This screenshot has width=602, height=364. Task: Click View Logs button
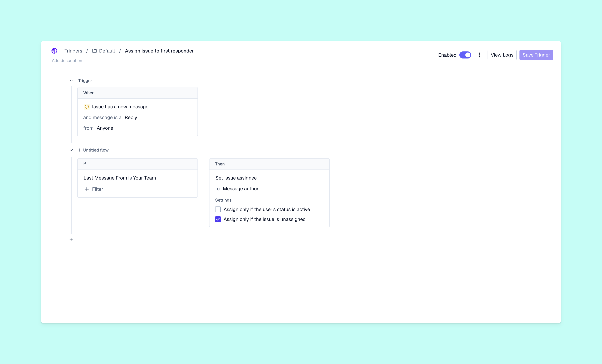click(502, 55)
